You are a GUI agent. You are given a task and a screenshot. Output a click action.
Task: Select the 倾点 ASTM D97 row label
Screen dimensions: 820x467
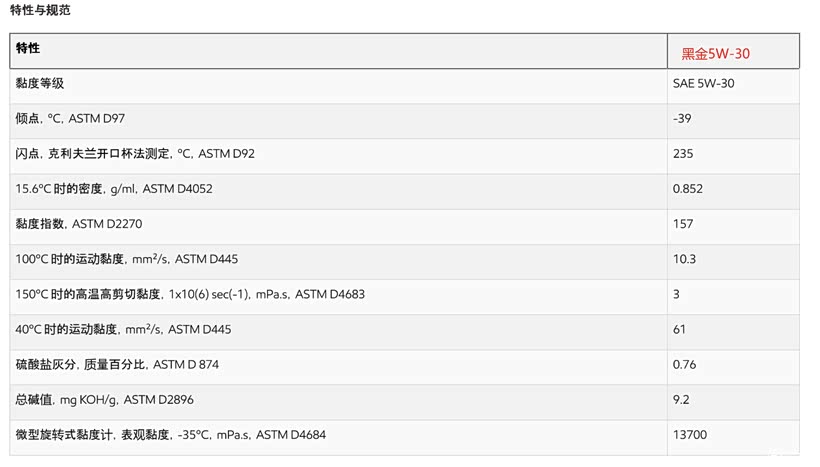[70, 119]
